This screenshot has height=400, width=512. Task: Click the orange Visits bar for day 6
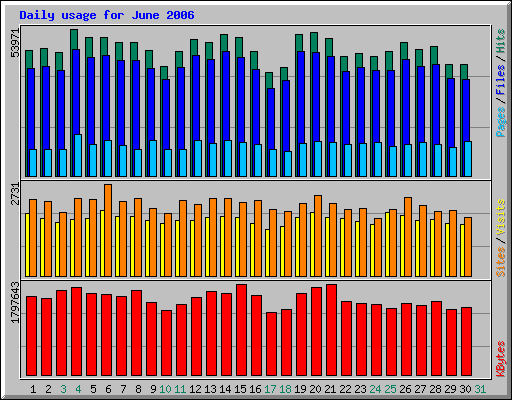pos(108,230)
